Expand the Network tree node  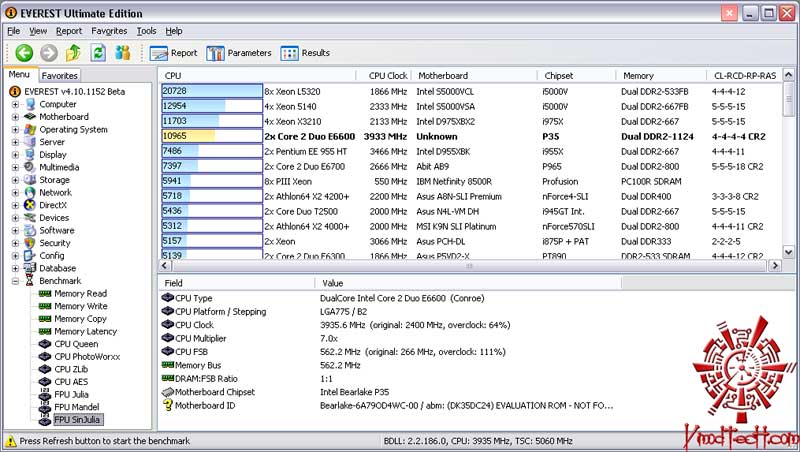click(15, 192)
